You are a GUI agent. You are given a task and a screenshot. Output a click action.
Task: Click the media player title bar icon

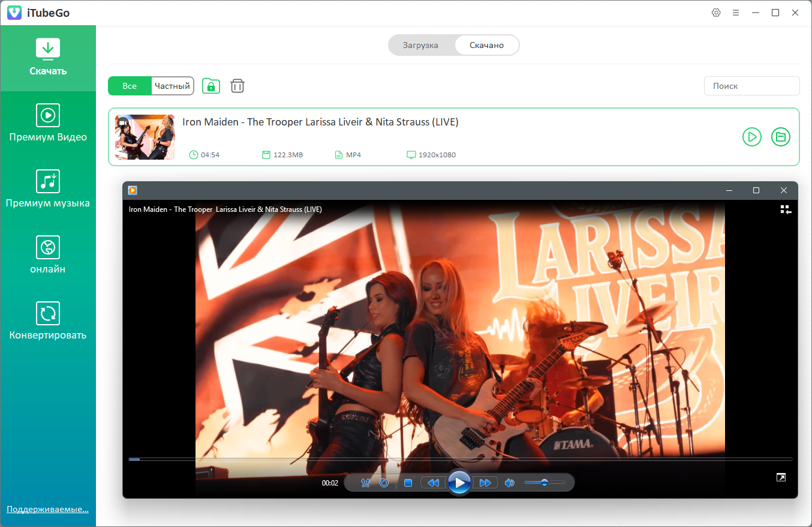pyautogui.click(x=133, y=190)
